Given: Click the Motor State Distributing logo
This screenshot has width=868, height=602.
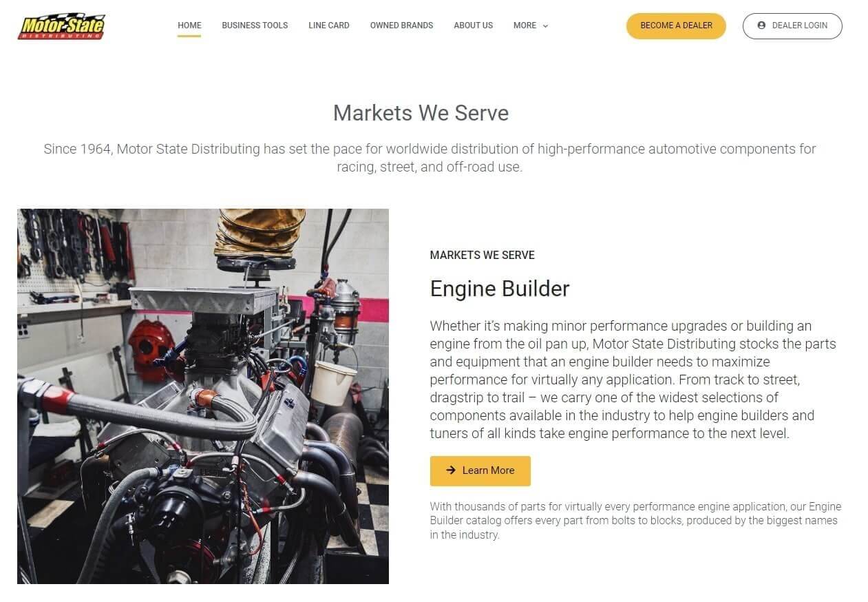Looking at the screenshot, I should click(x=61, y=26).
